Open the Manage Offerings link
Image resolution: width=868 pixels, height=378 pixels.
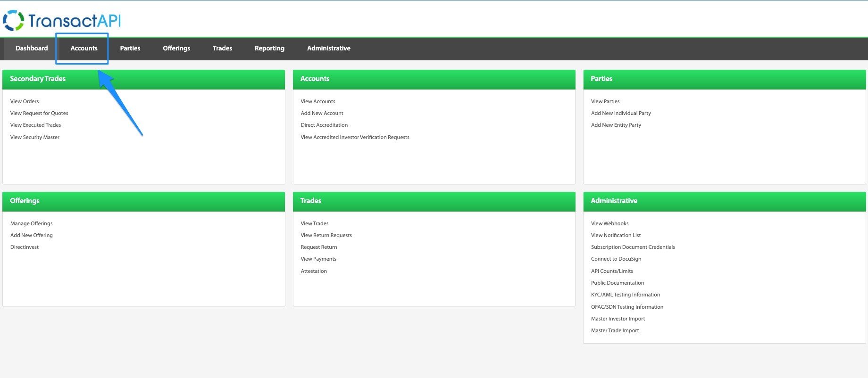click(x=32, y=223)
